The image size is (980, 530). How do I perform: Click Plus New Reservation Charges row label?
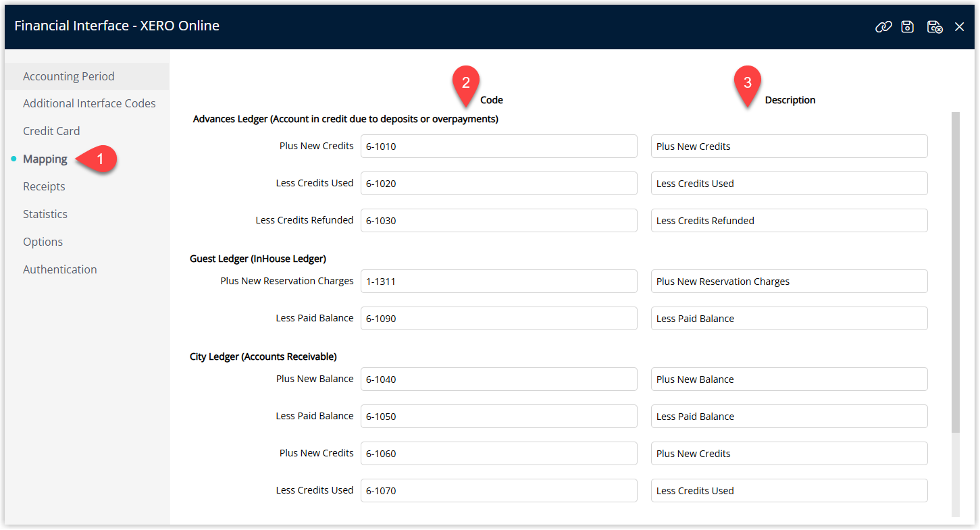pyautogui.click(x=287, y=281)
